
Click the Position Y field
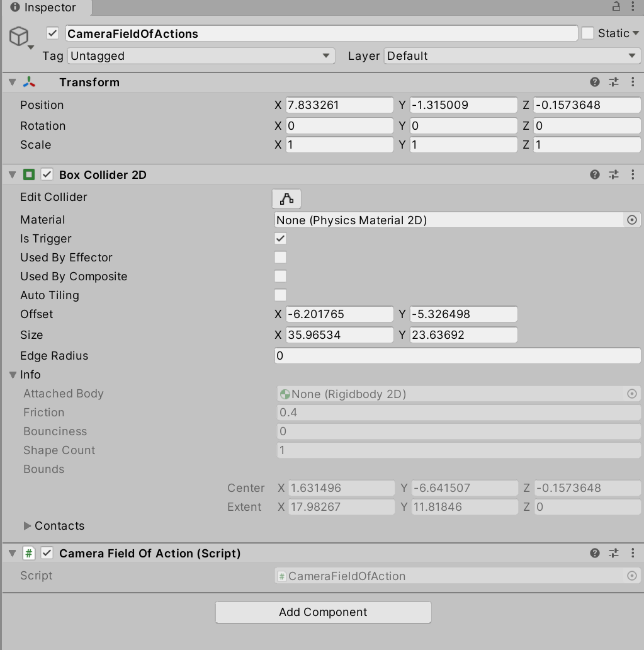click(x=463, y=105)
